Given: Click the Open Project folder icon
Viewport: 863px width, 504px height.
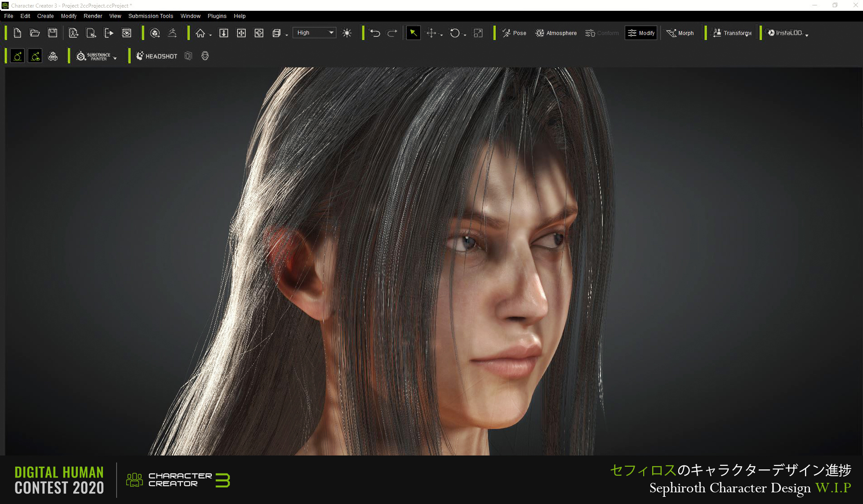Looking at the screenshot, I should [35, 33].
